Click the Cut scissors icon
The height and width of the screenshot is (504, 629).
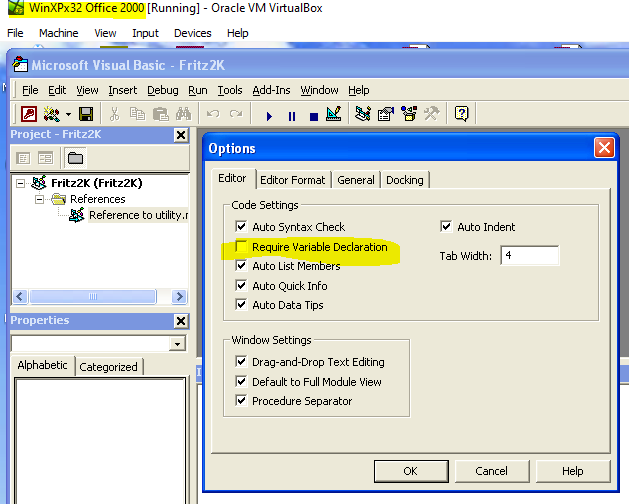pyautogui.click(x=114, y=114)
